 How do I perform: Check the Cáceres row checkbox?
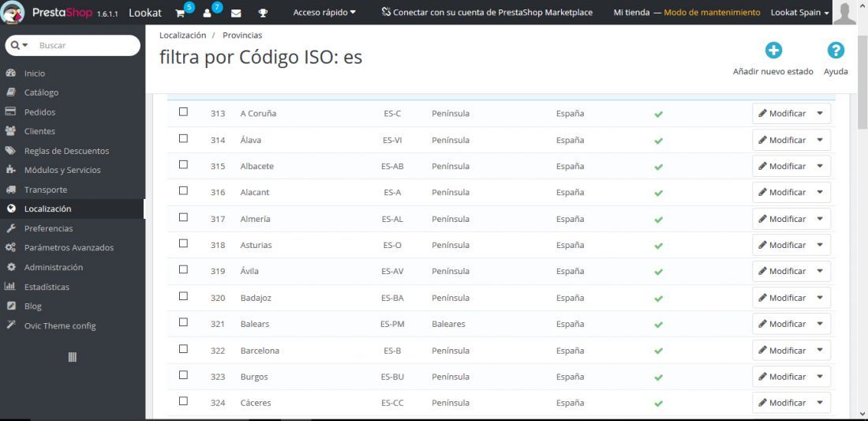click(183, 401)
